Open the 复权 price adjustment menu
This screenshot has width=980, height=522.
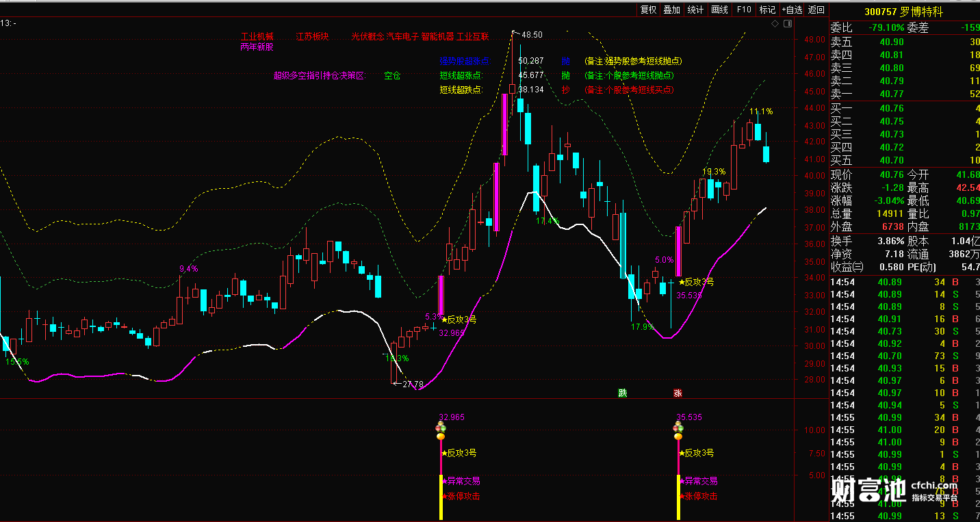(x=648, y=10)
